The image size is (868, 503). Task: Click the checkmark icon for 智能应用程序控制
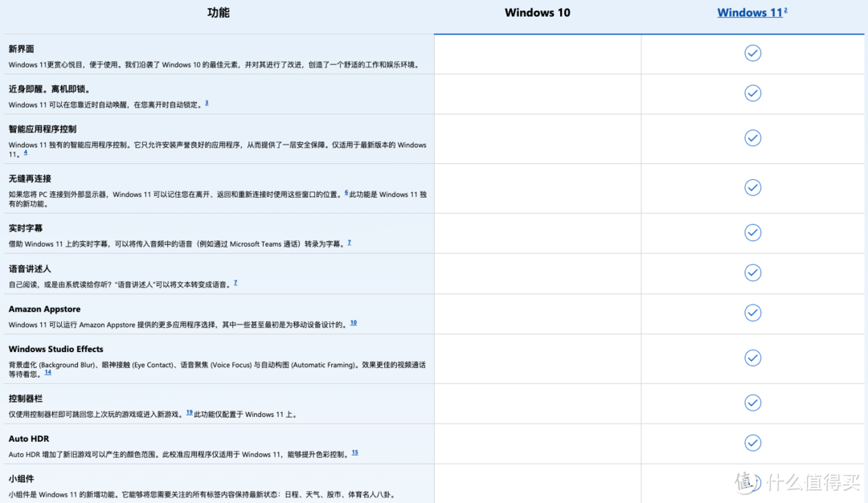[x=752, y=137]
